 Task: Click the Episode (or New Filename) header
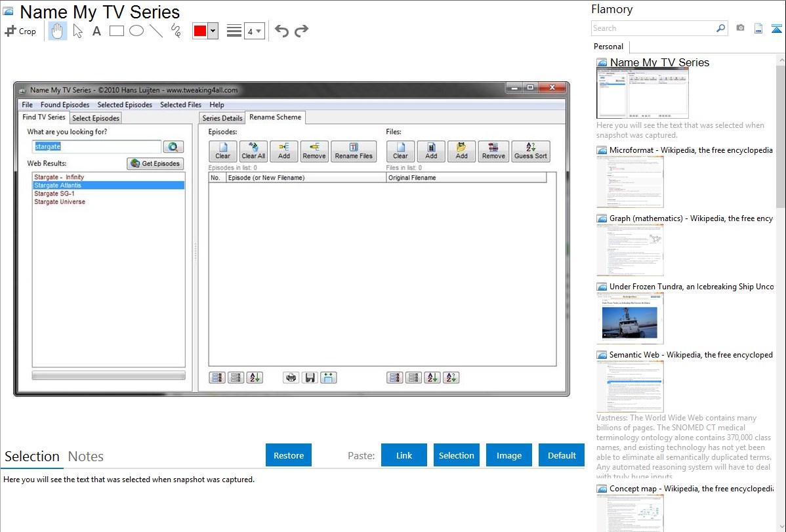pyautogui.click(x=306, y=178)
